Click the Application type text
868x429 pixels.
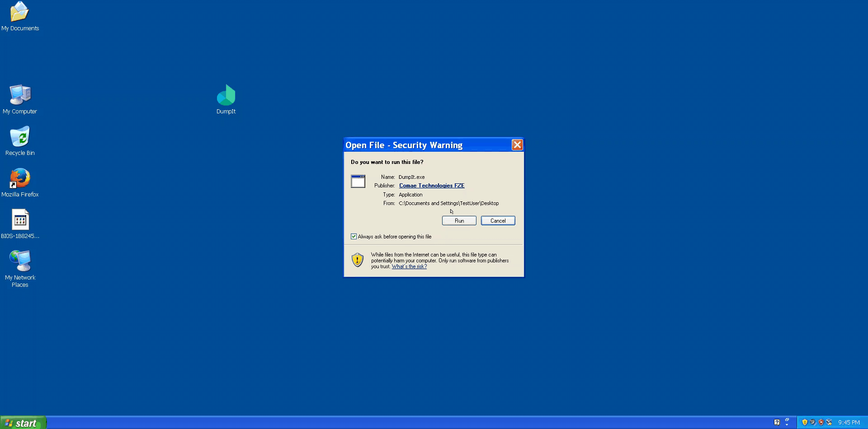tap(410, 195)
